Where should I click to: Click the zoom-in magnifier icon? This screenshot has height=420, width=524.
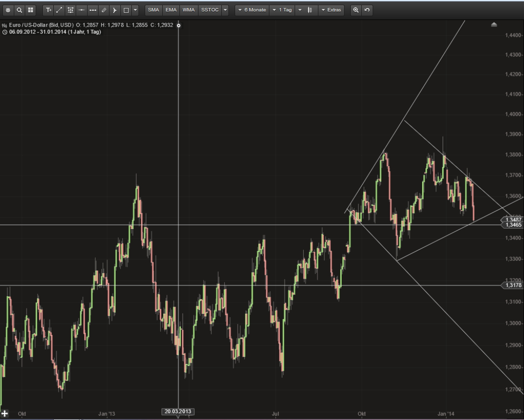356,10
